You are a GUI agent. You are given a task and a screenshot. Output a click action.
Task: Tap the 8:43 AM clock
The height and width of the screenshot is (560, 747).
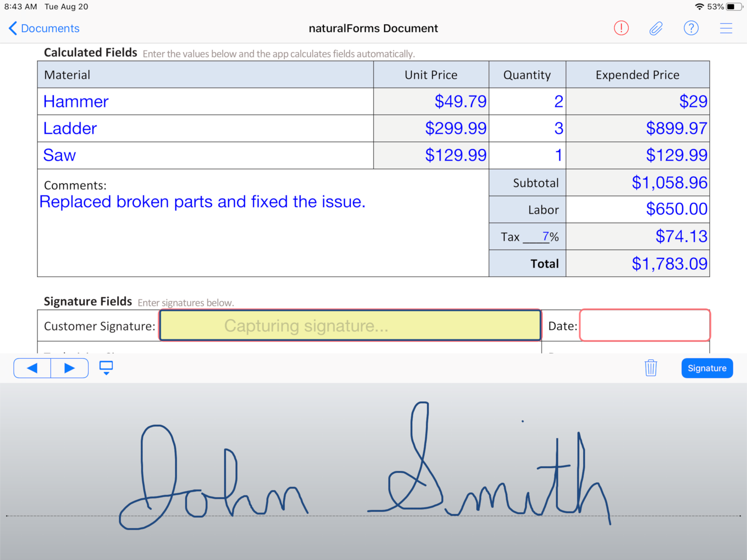click(x=20, y=7)
